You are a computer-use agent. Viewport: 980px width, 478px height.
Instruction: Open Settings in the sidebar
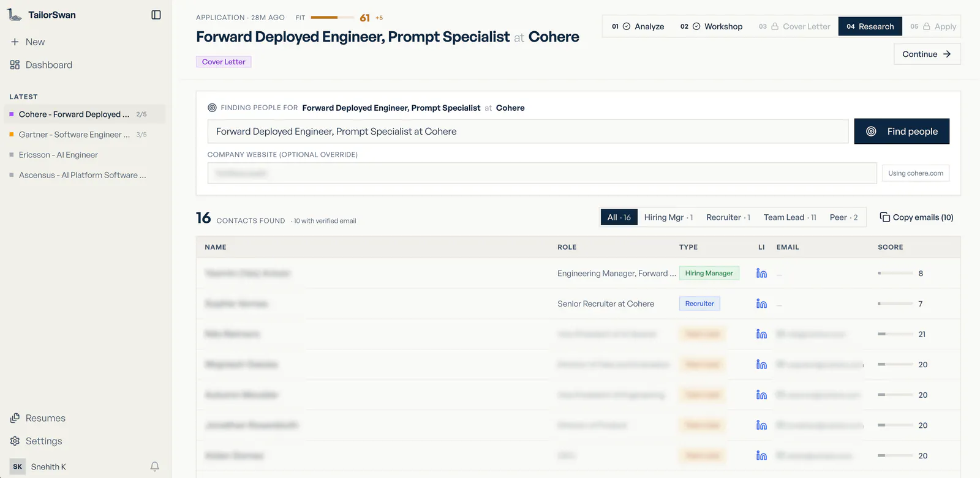36,441
